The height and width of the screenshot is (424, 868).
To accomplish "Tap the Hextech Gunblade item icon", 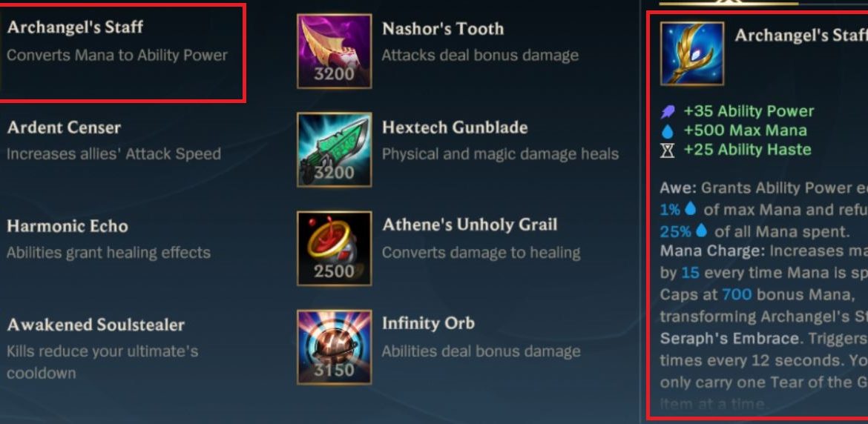I will (335, 150).
